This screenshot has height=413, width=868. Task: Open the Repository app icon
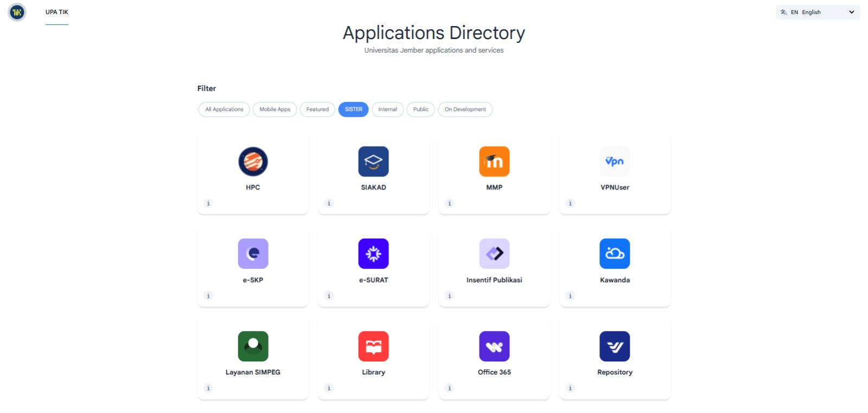point(615,346)
